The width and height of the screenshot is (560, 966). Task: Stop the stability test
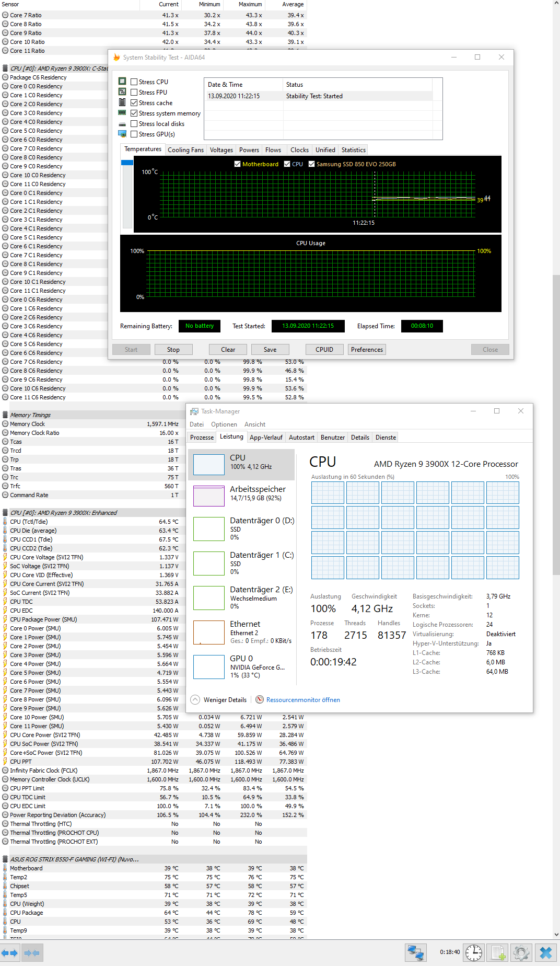(x=173, y=350)
